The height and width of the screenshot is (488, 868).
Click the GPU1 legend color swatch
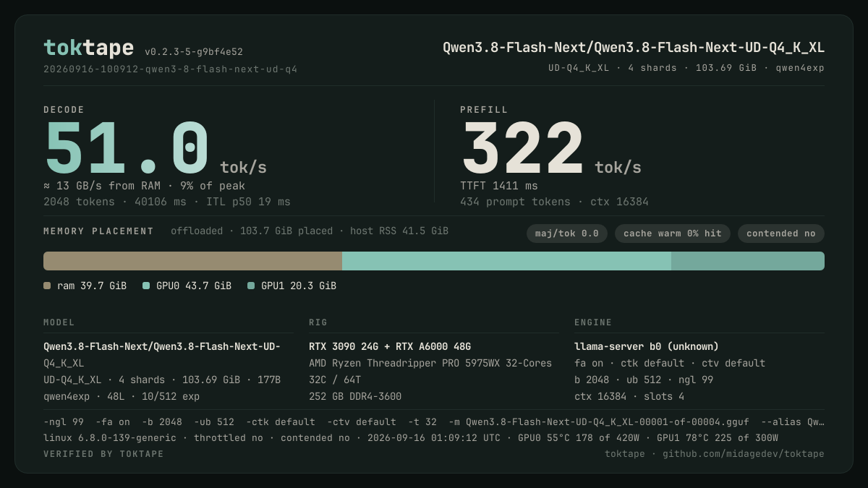click(x=251, y=286)
